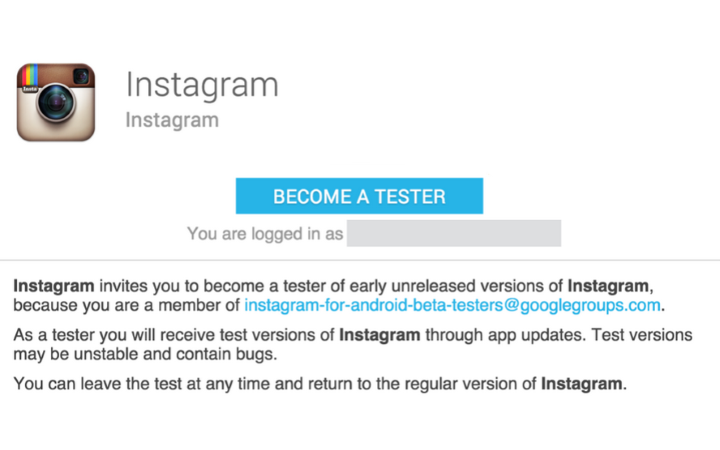
Task: Select the gray Instagram developer name subtitle
Action: (x=171, y=121)
